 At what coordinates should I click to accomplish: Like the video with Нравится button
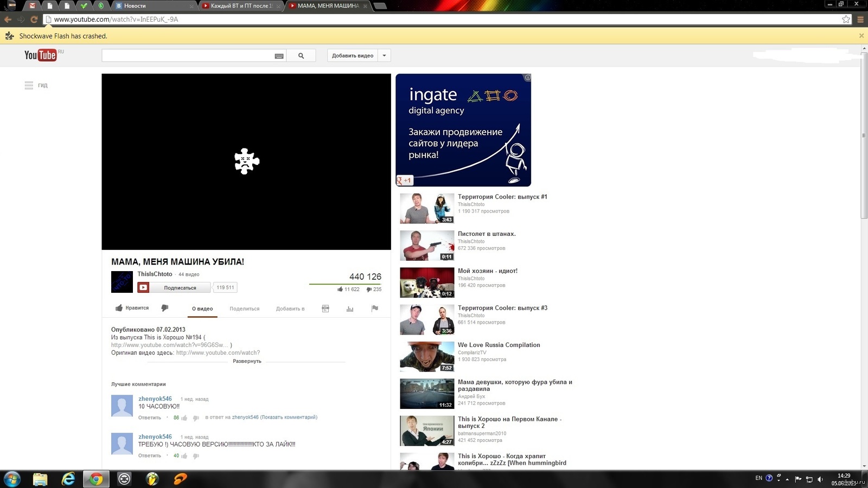coord(132,308)
